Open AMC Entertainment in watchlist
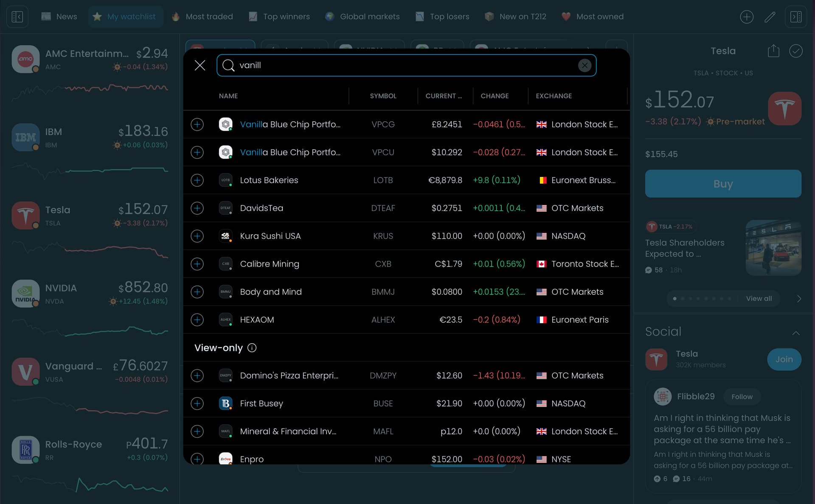This screenshot has width=815, height=504. click(90, 72)
